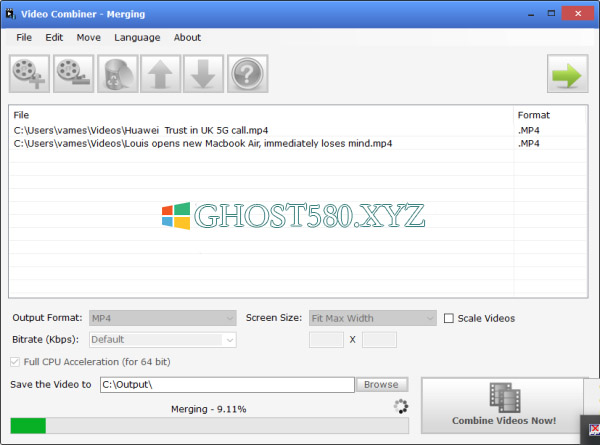Viewport: 600px width, 445px height.
Task: Toggle Full CPU Acceleration checkbox
Action: click(15, 362)
